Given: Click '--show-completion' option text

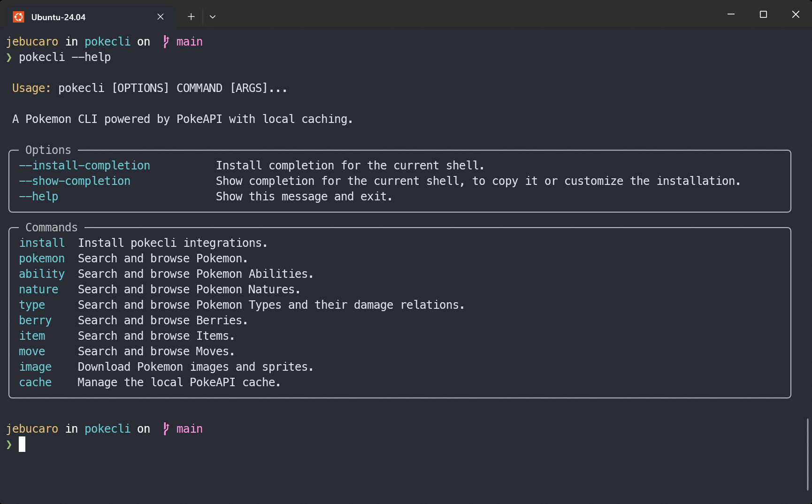Looking at the screenshot, I should coord(75,181).
